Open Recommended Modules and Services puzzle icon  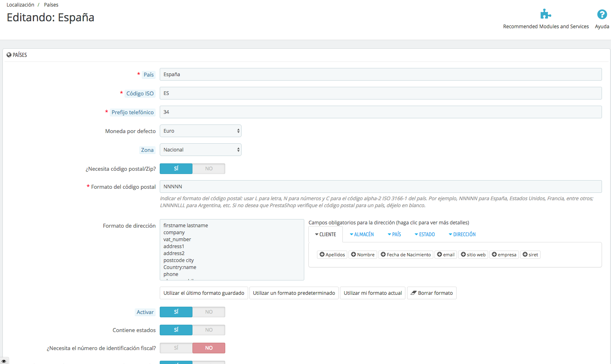coord(545,14)
